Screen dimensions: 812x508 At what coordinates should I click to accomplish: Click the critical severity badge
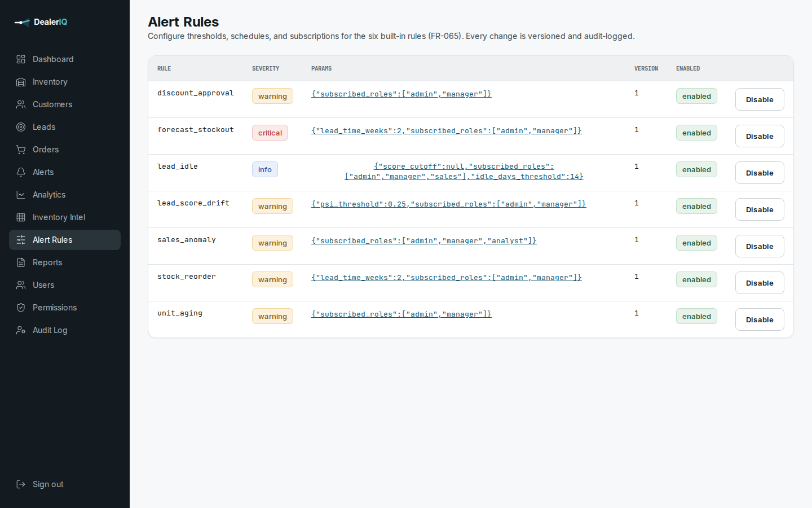tap(270, 133)
